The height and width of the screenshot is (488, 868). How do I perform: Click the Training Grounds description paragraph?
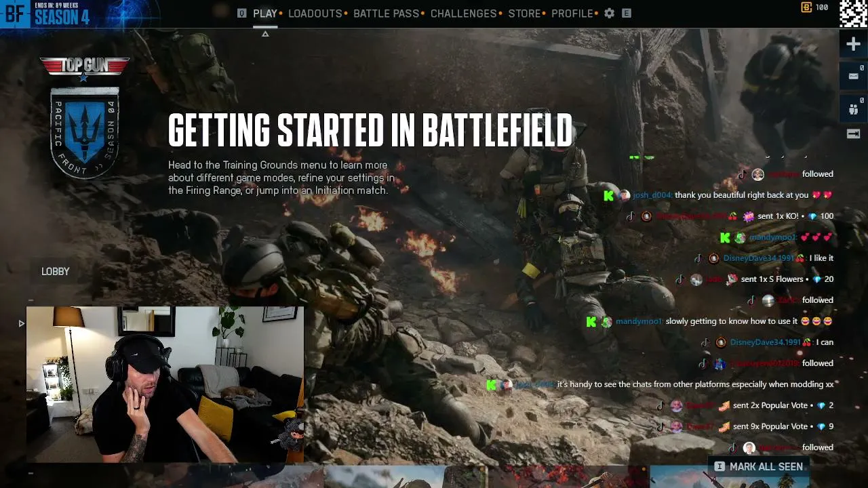(x=281, y=178)
